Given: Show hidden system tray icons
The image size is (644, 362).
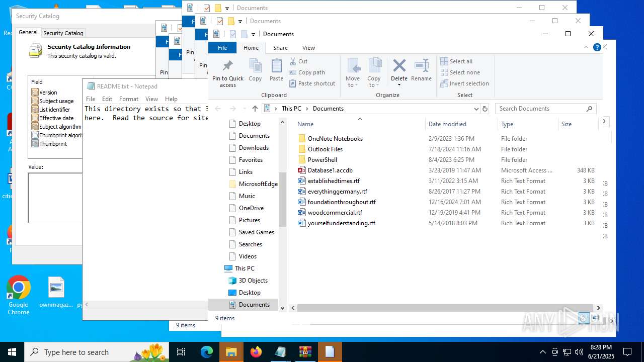Looking at the screenshot, I should click(x=542, y=352).
